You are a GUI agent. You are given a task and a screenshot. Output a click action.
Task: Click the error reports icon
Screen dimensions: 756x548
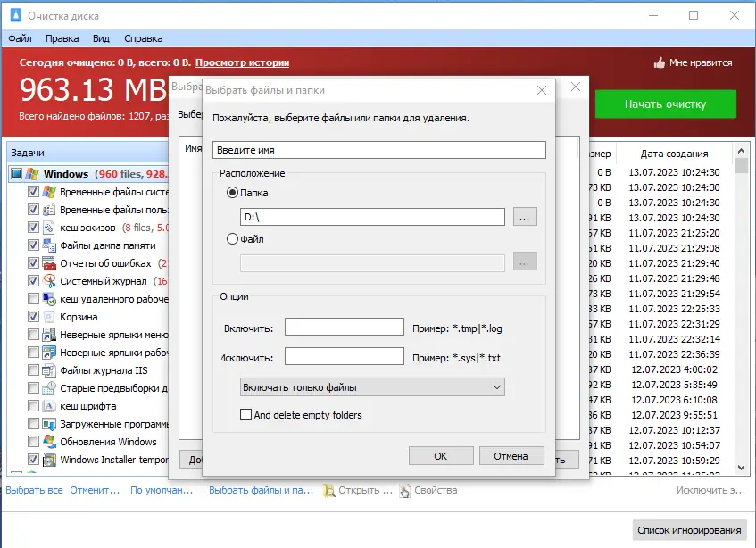pyautogui.click(x=49, y=263)
